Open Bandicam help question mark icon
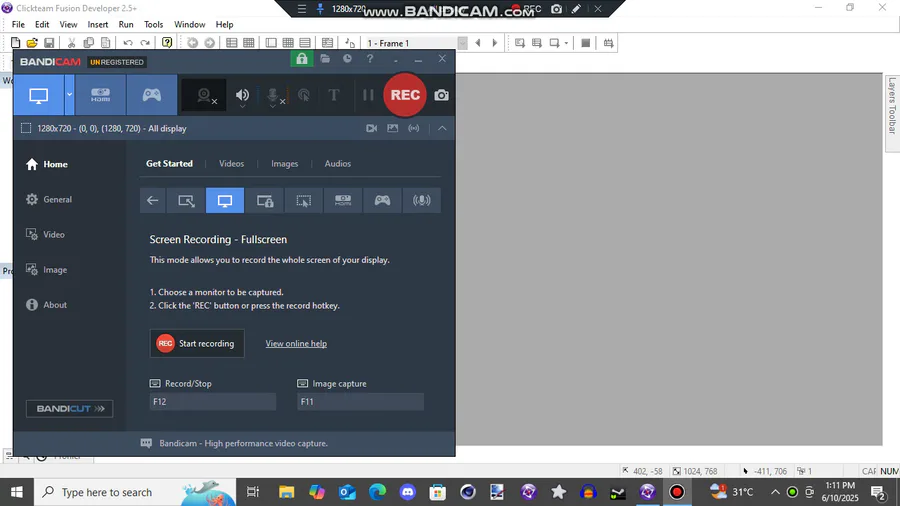The image size is (900, 506). (x=370, y=59)
